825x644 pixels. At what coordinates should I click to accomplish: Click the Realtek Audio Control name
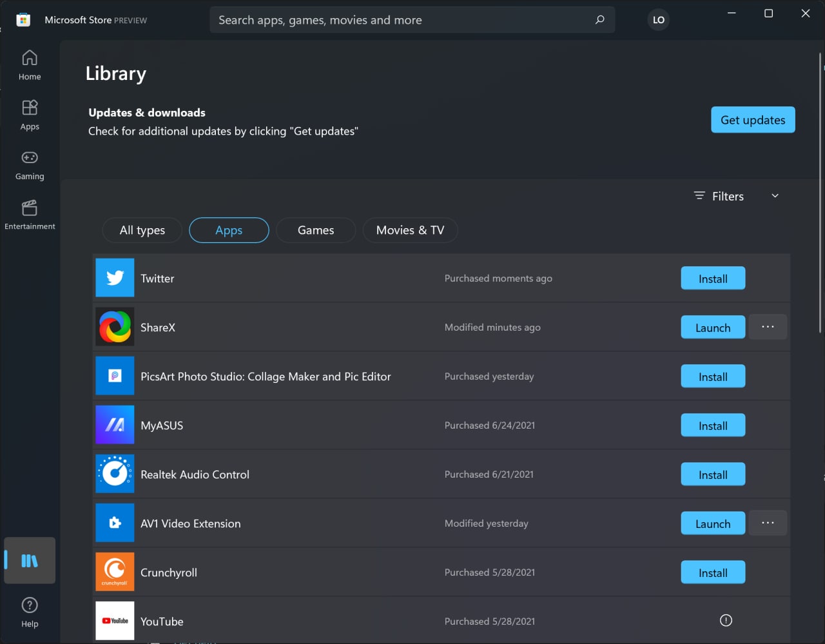point(195,474)
